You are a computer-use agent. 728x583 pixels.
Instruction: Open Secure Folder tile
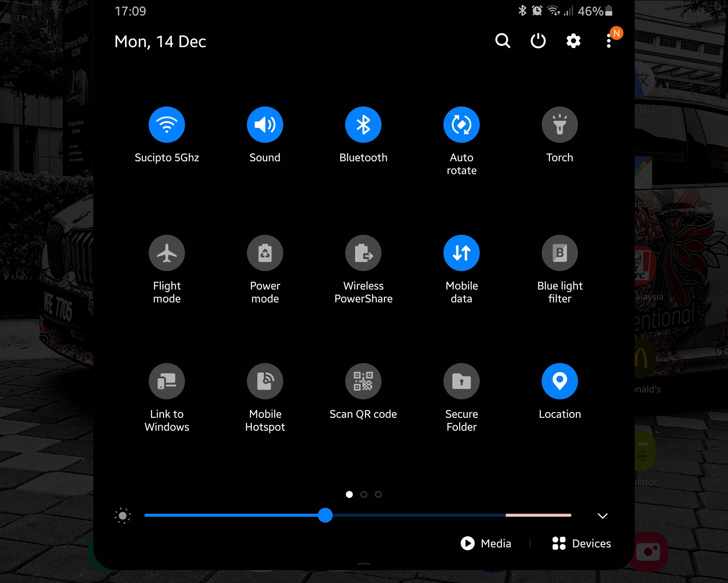(x=461, y=381)
